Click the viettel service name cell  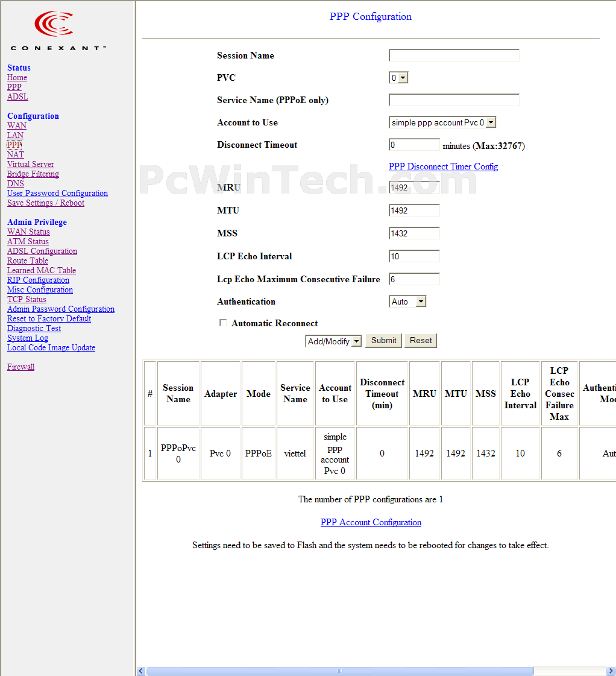(x=295, y=453)
